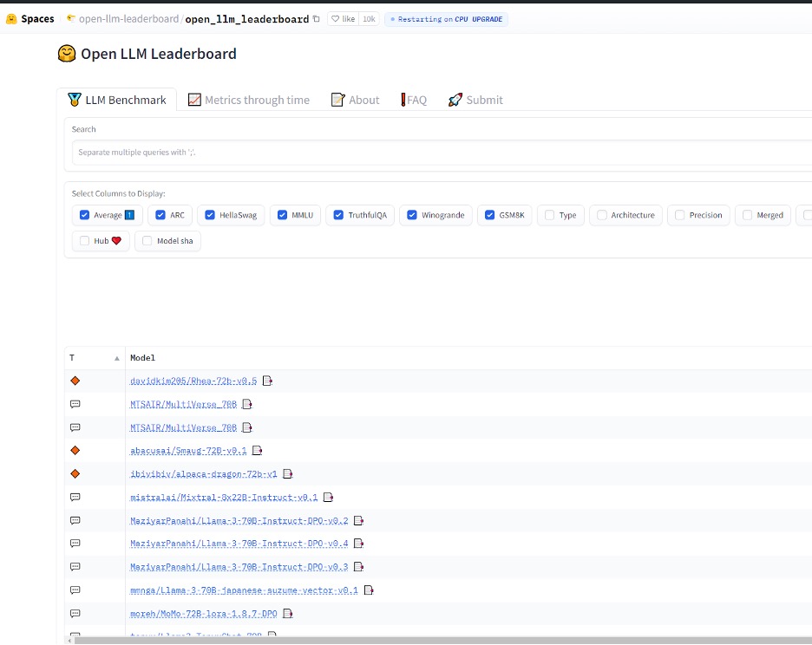The height and width of the screenshot is (645, 812).
Task: Uncheck the ARC column checkbox
Action: pyautogui.click(x=159, y=215)
